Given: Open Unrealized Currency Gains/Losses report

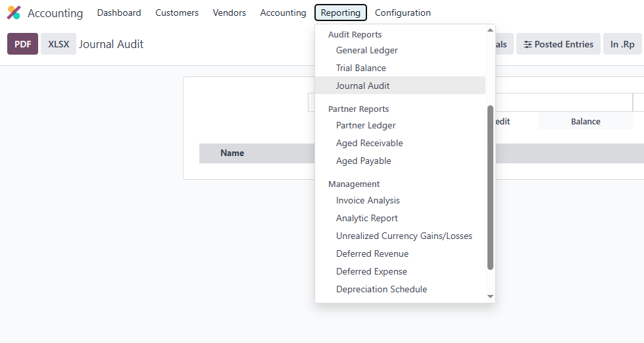Looking at the screenshot, I should 404,236.
